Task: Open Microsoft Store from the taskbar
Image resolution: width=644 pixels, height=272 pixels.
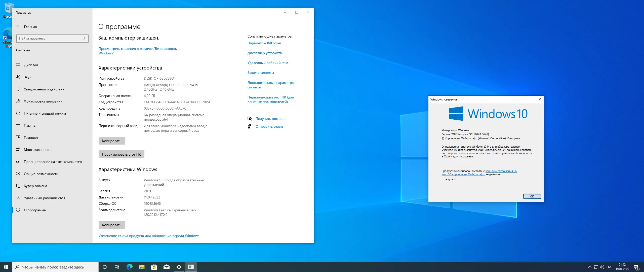Action: click(x=154, y=267)
